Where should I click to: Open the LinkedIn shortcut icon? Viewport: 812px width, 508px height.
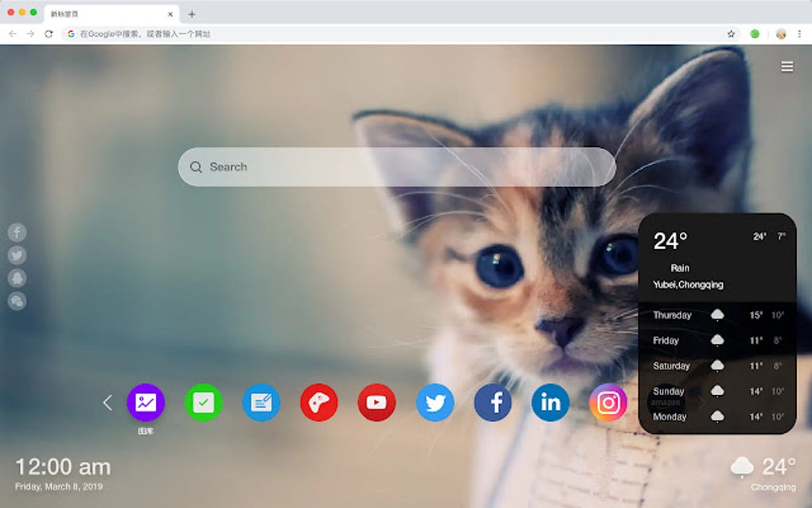pos(549,403)
